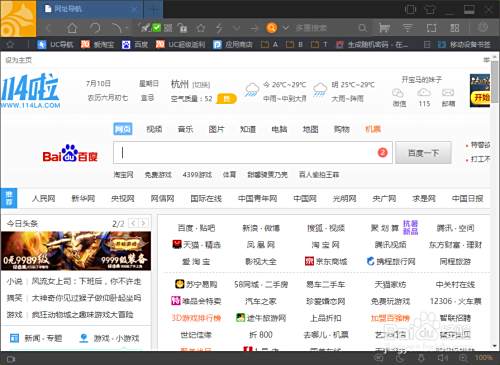Open the 移动设备书签 bookmarks folder
This screenshot has height=365, width=500.
point(464,44)
